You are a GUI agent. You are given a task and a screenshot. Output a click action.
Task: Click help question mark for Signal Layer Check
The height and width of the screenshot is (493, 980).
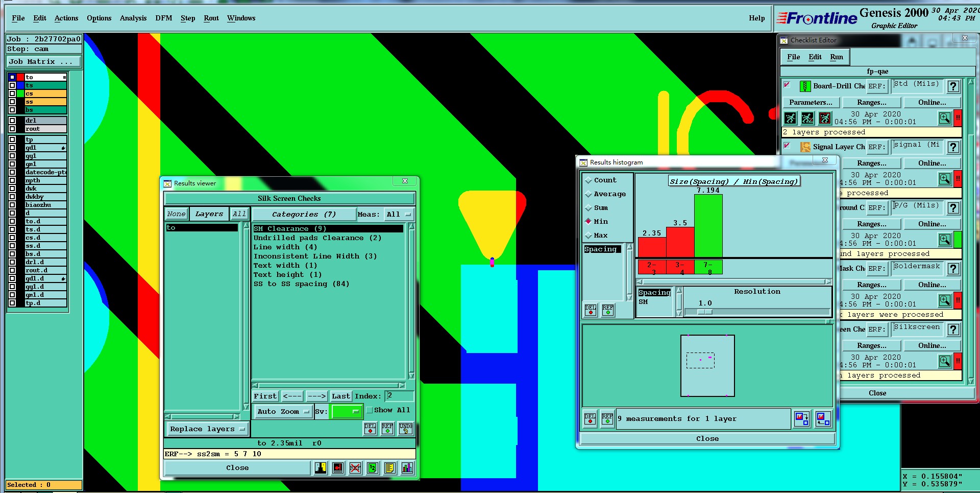(953, 147)
